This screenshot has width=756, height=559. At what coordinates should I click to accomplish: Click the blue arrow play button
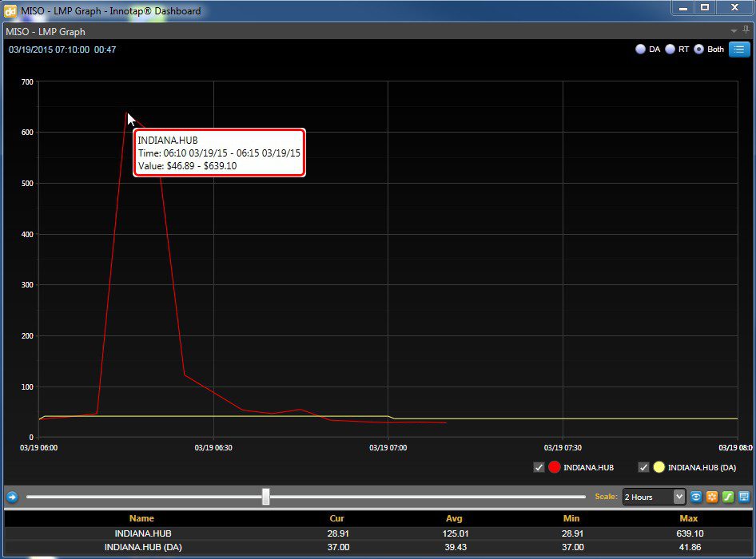pyautogui.click(x=12, y=497)
